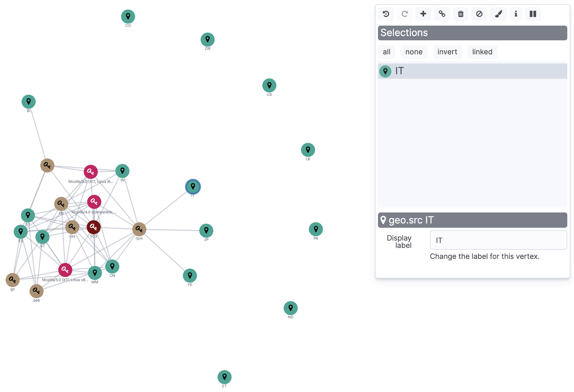Select the deb key node
574x392 pixels.
tap(36, 291)
